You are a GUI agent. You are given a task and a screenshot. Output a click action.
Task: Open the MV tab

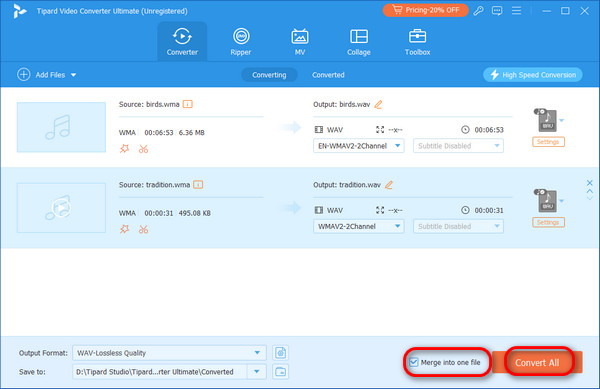300,42
